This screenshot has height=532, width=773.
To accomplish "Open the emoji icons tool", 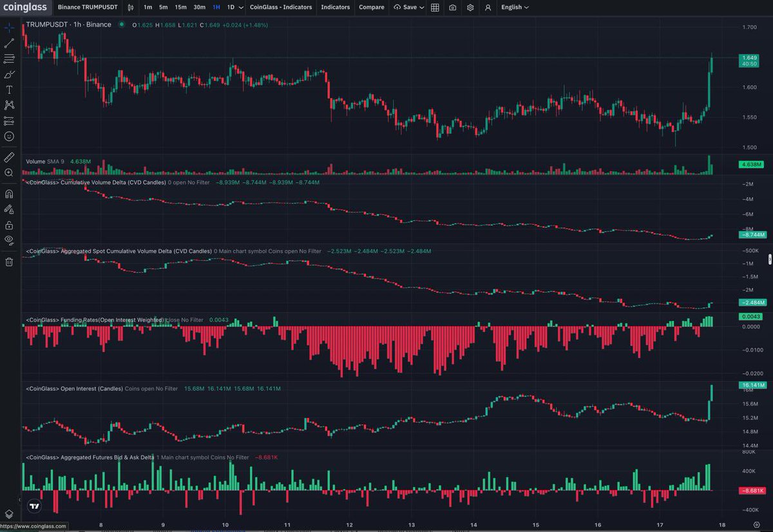I will pos(9,137).
